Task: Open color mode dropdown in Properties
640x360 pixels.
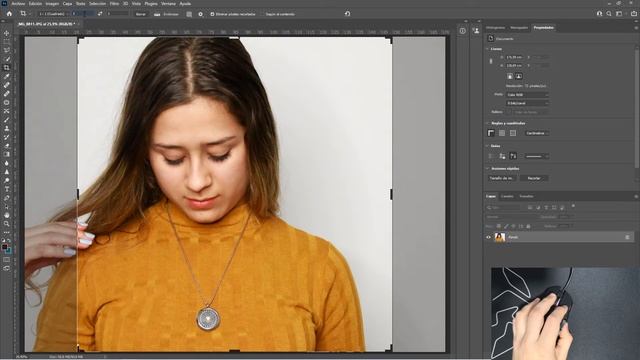Action: [527, 95]
